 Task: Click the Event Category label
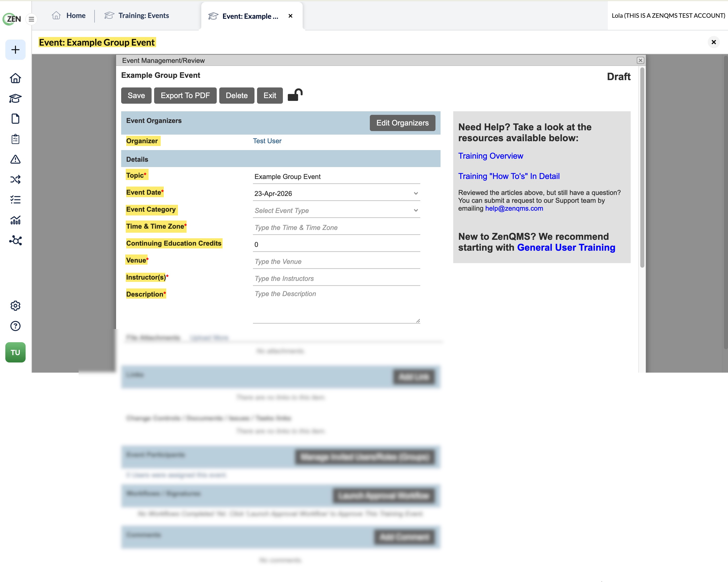coord(151,210)
